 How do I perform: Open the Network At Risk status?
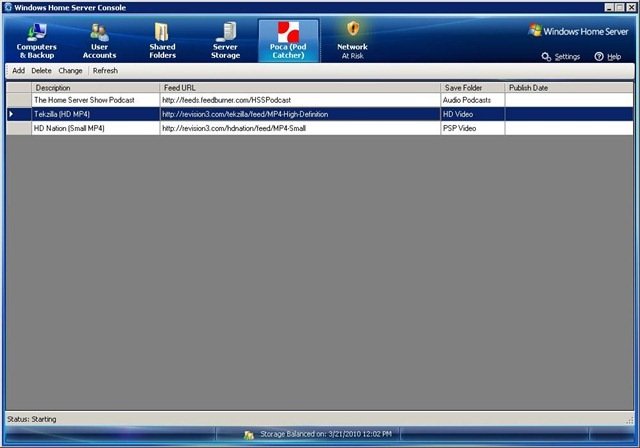(352, 41)
